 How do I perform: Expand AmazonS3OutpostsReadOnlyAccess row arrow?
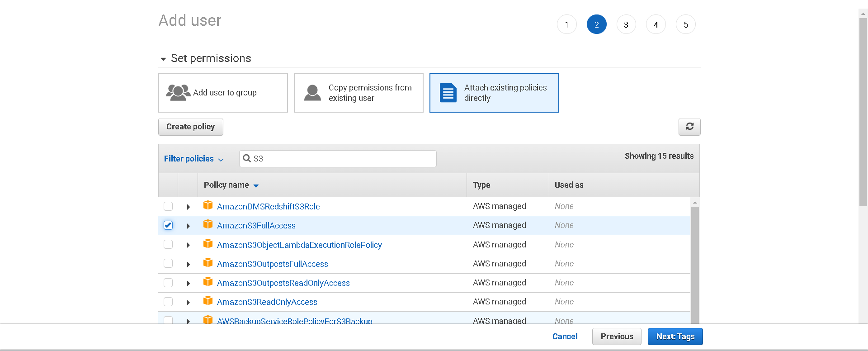188,283
